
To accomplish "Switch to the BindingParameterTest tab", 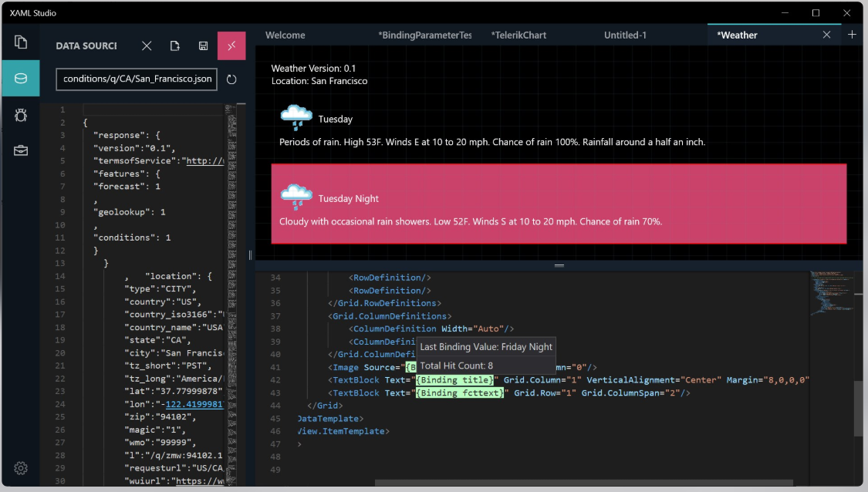I will [x=424, y=35].
